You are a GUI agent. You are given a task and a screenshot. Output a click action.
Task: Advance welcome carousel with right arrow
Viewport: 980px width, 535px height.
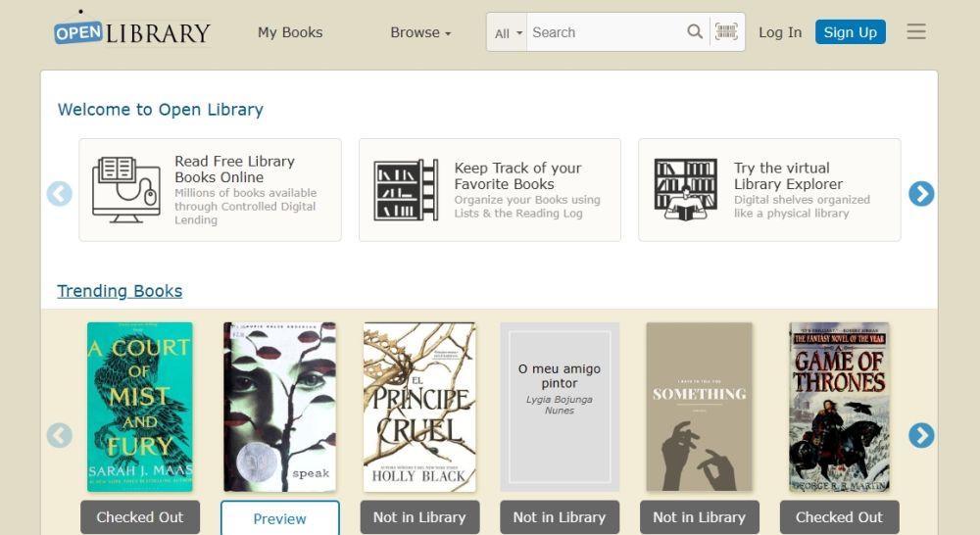921,194
